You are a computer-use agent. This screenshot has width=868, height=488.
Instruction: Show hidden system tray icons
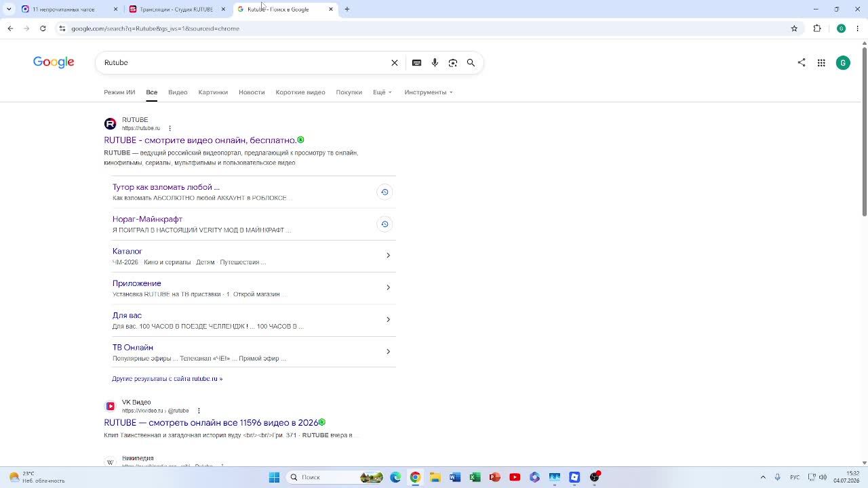click(x=763, y=477)
